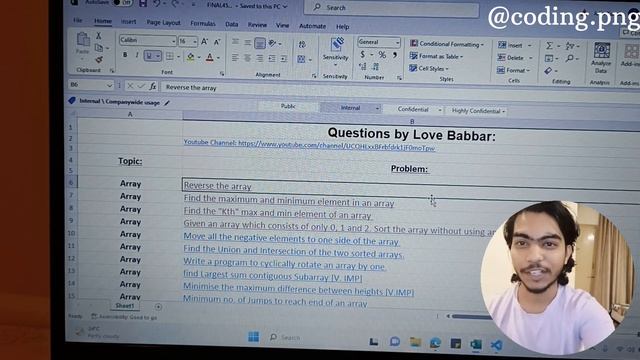Image resolution: width=640 pixels, height=360 pixels.
Task: Open the Page Layout ribbon tab
Action: 163,22
